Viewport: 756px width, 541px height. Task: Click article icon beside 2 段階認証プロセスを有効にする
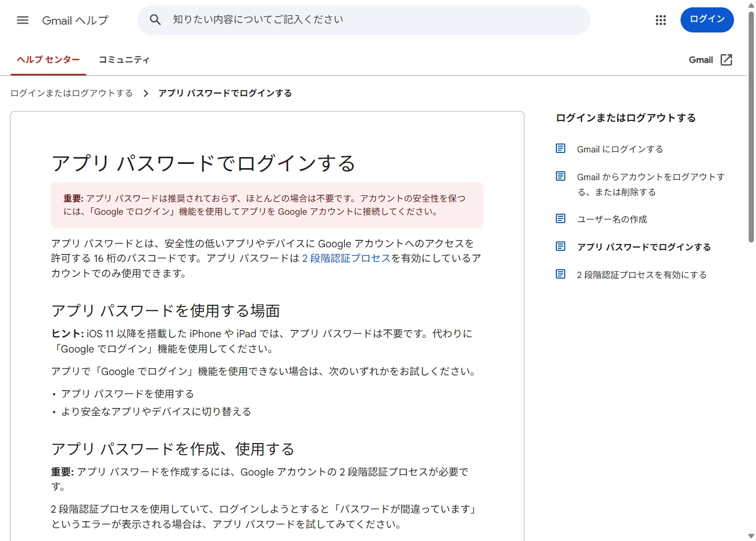tap(561, 274)
